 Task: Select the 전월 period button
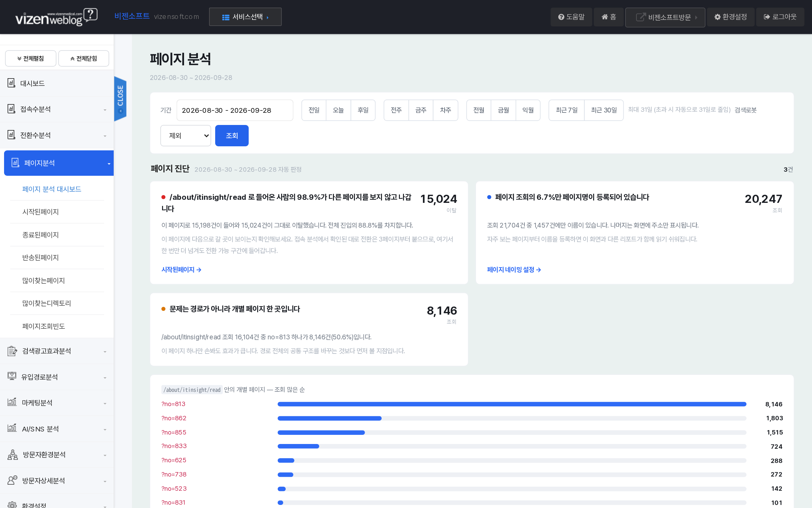point(479,110)
